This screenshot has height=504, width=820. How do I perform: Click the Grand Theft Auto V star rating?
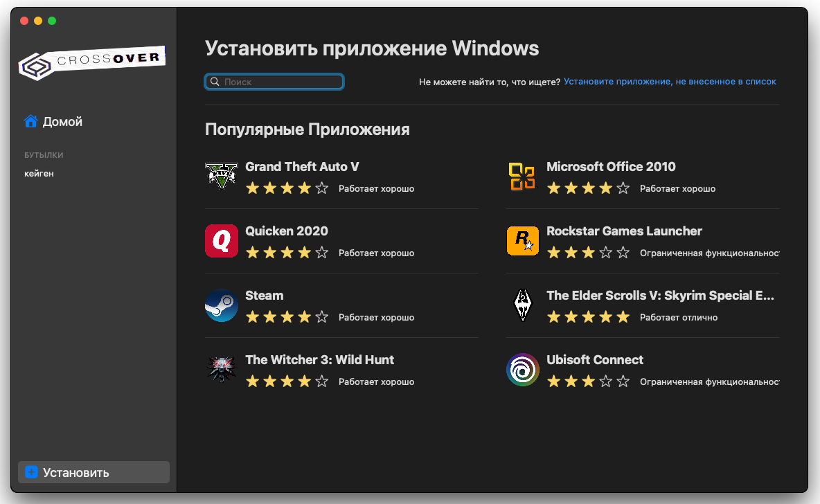pos(287,188)
